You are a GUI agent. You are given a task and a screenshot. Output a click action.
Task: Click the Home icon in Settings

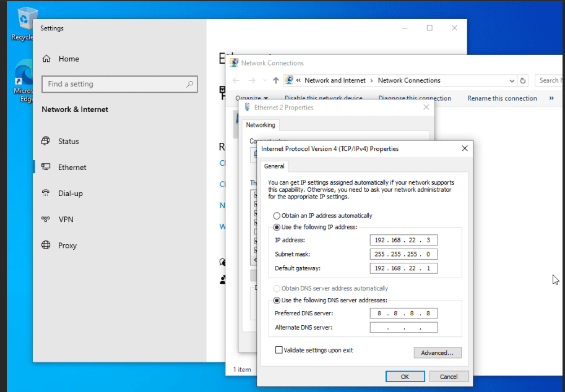click(46, 59)
